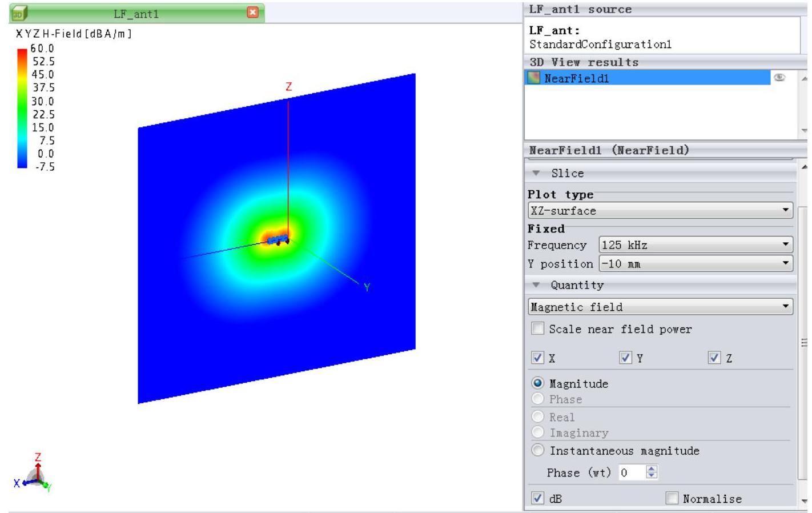
Task: Uncheck the Y component checkbox
Action: [625, 358]
